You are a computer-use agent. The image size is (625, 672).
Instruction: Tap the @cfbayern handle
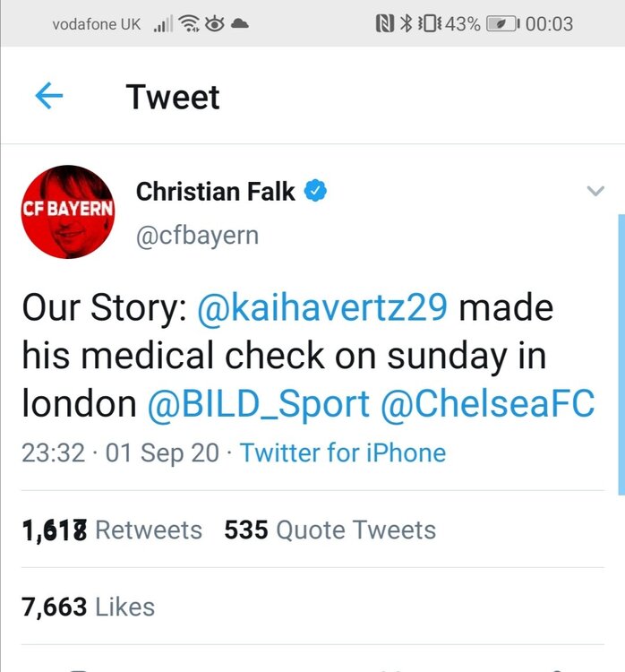coord(198,237)
